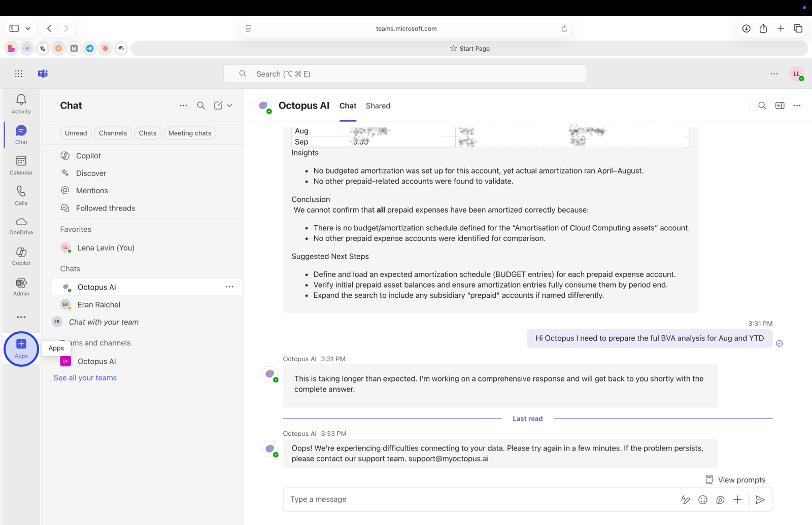Toggle the Channels filter chip

tap(113, 133)
